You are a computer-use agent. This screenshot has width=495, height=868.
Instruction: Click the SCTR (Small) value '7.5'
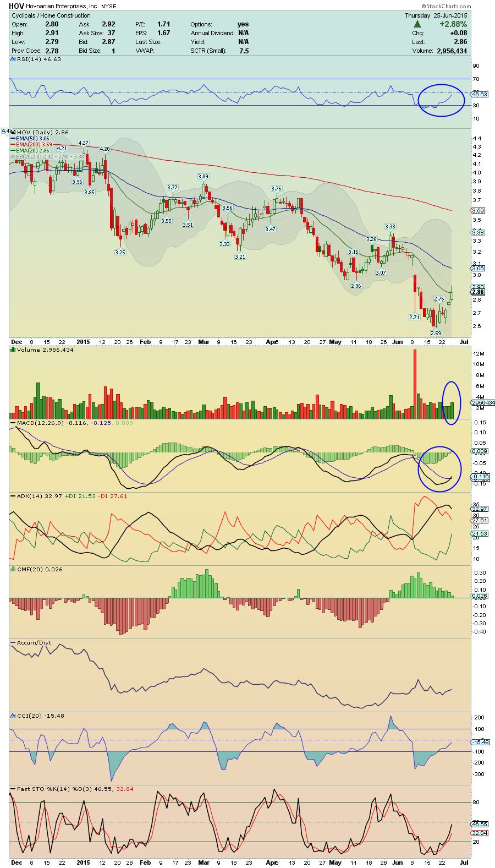pos(244,51)
